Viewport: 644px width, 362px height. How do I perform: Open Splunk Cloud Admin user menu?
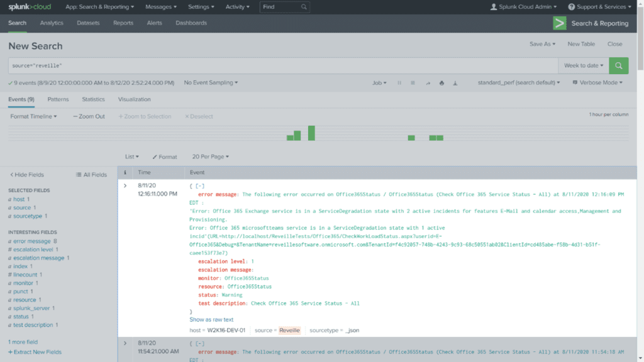[x=524, y=7]
